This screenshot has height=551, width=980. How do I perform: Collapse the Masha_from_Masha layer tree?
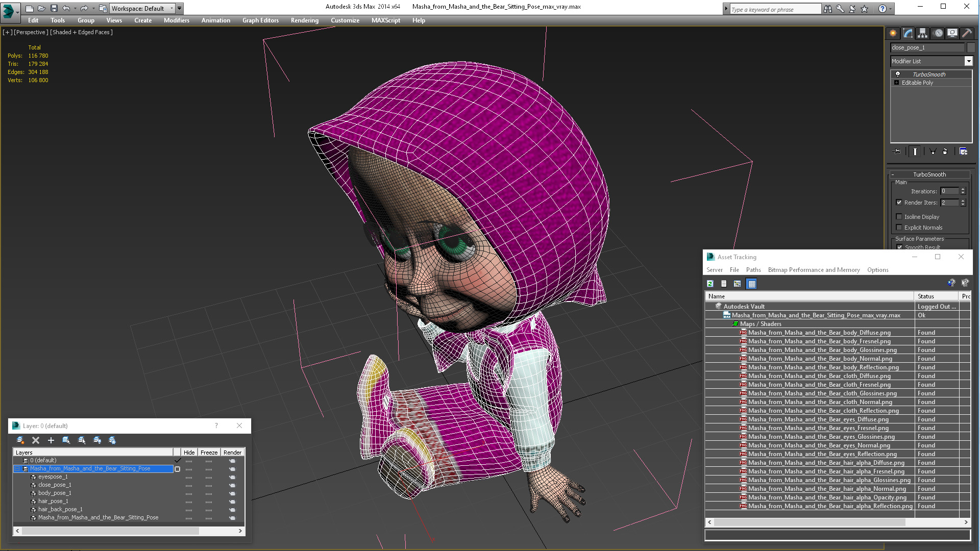[x=17, y=469]
